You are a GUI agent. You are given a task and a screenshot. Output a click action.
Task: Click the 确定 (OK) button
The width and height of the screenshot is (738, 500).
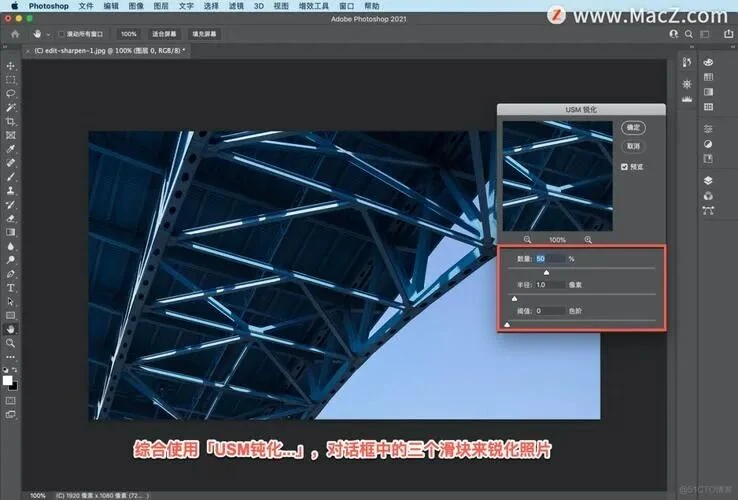[x=632, y=127]
